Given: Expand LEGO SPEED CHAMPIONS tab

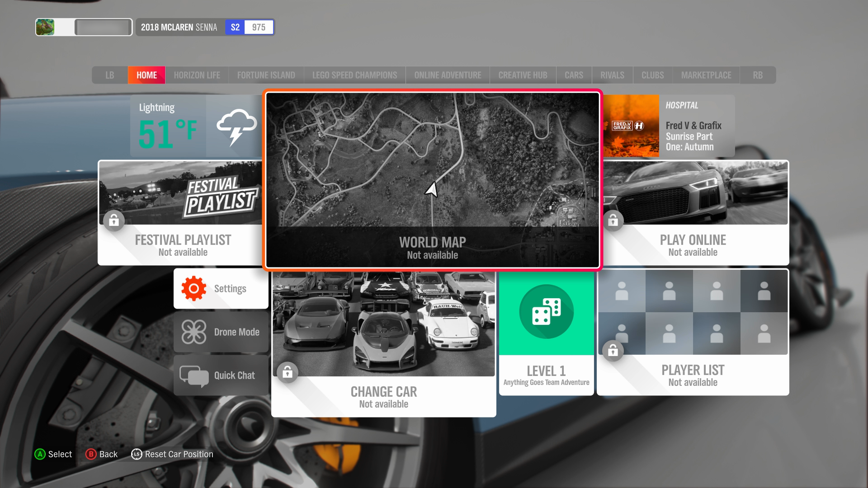Looking at the screenshot, I should click(x=355, y=74).
